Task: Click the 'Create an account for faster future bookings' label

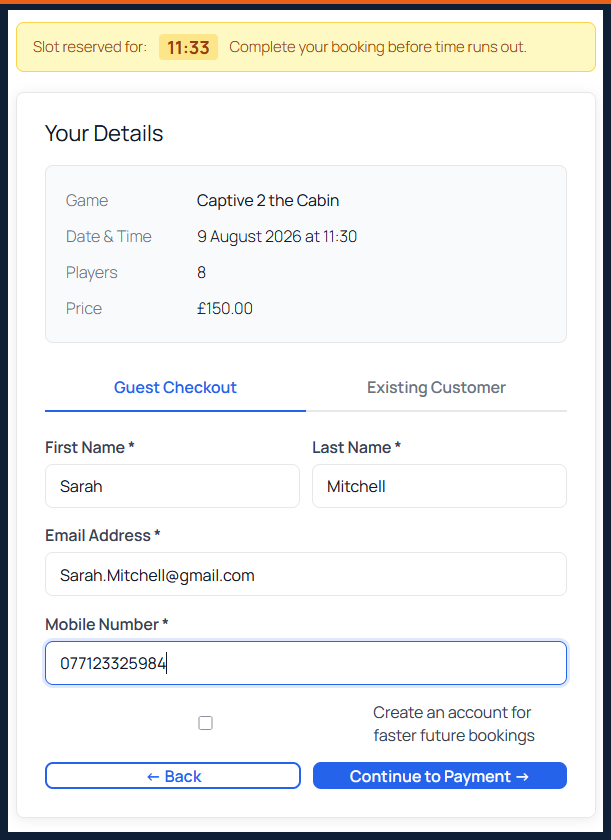Action: pos(454,724)
